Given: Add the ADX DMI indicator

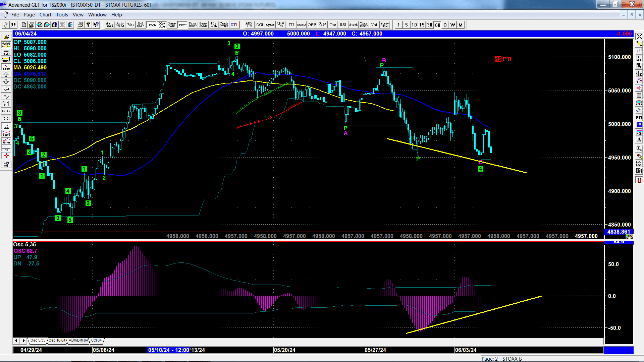Looking at the screenshot, I should [249, 25].
